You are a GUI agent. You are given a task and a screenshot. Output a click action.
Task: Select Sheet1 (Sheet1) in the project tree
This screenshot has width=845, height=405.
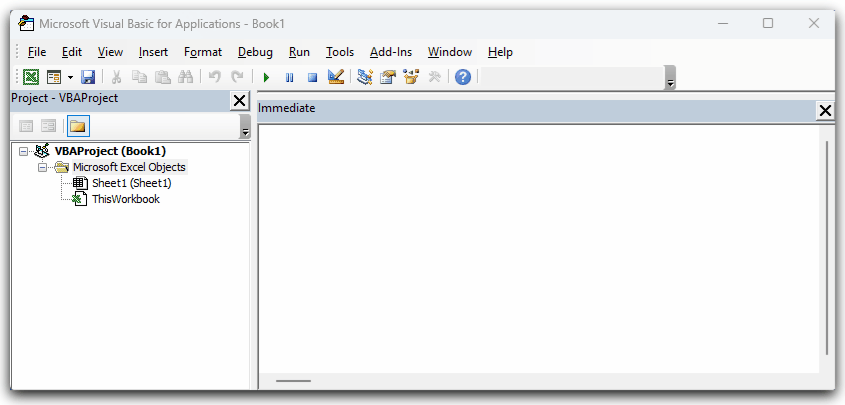click(131, 184)
